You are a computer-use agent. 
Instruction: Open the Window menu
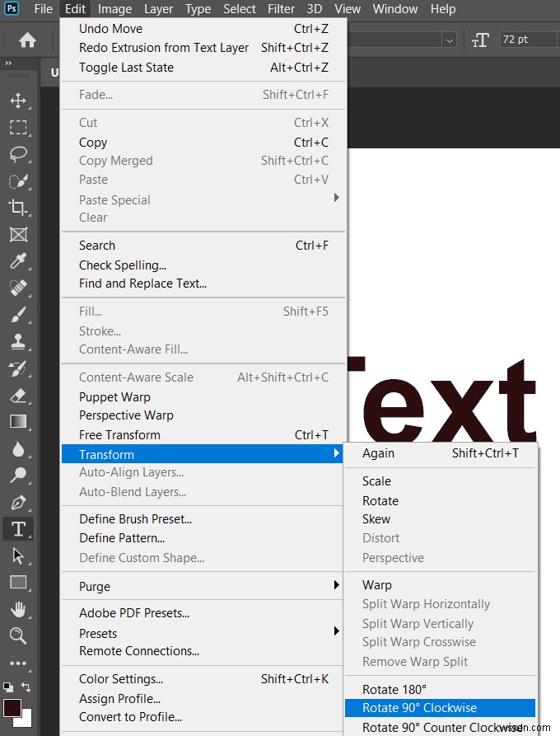tap(394, 9)
